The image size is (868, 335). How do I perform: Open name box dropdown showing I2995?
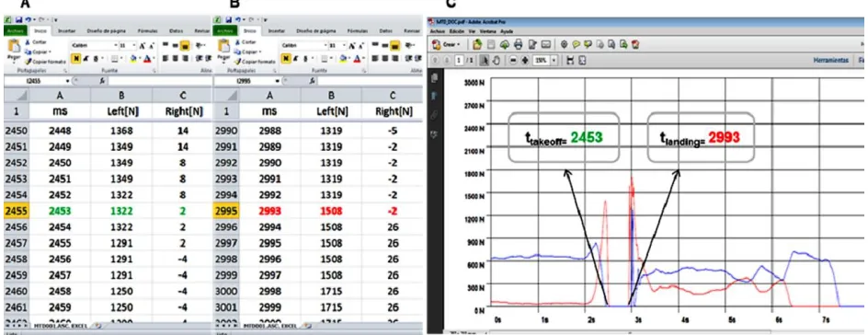[x=278, y=81]
